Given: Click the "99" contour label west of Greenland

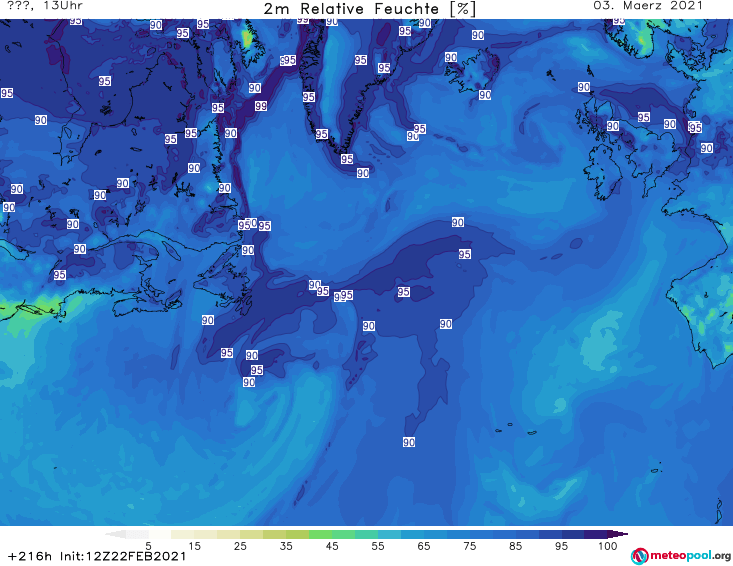Looking at the screenshot, I should point(261,107).
